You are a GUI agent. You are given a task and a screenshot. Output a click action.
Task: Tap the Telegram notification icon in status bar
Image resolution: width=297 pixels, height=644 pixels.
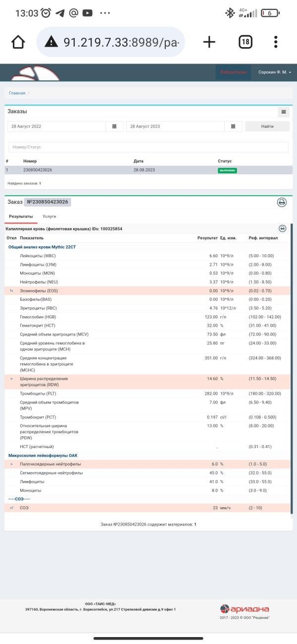click(60, 13)
